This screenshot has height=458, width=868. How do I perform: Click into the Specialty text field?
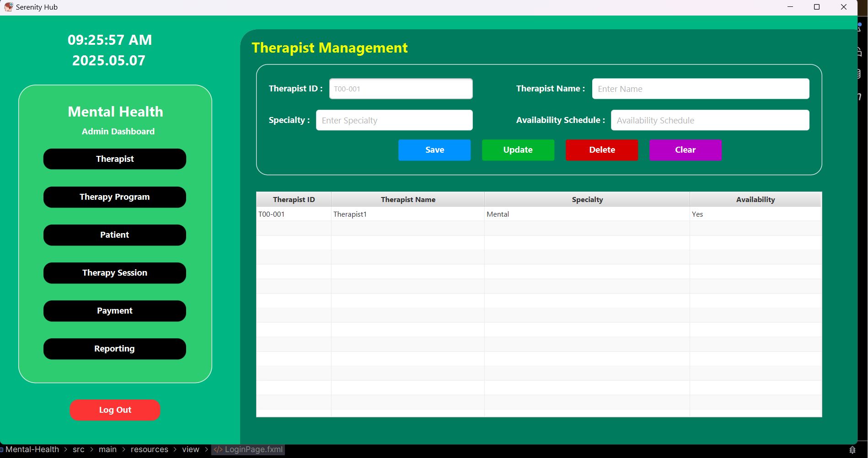coord(394,120)
